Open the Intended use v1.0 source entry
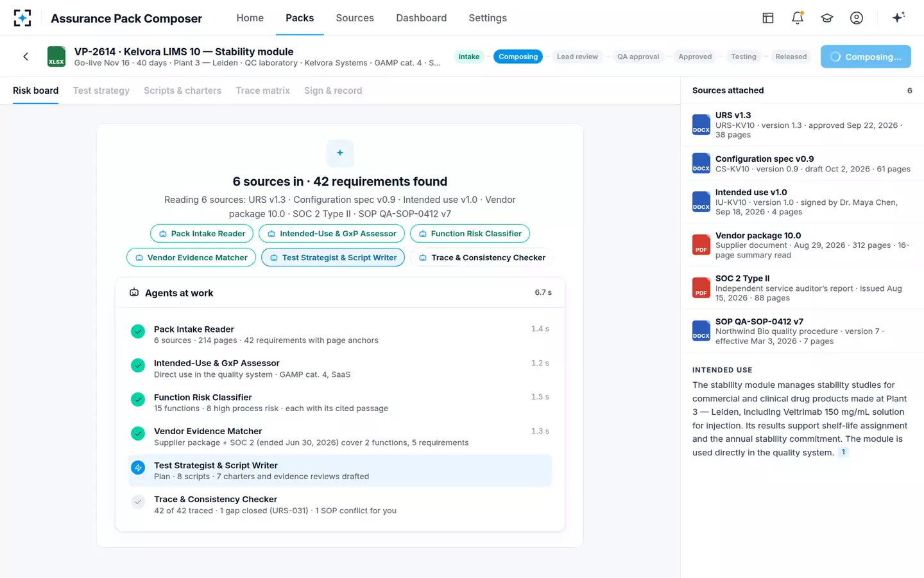This screenshot has width=924, height=578. [802, 202]
